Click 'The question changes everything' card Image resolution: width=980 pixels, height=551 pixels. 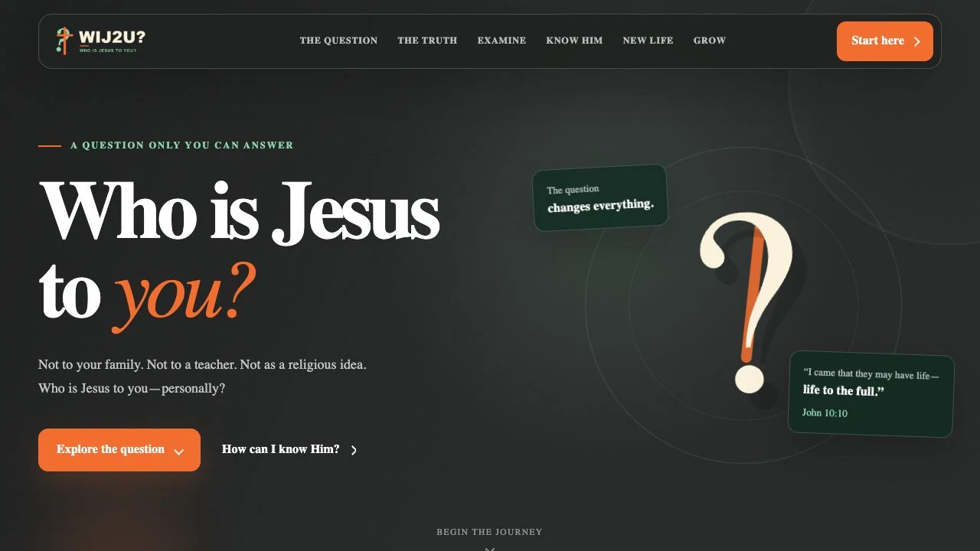[x=600, y=197]
